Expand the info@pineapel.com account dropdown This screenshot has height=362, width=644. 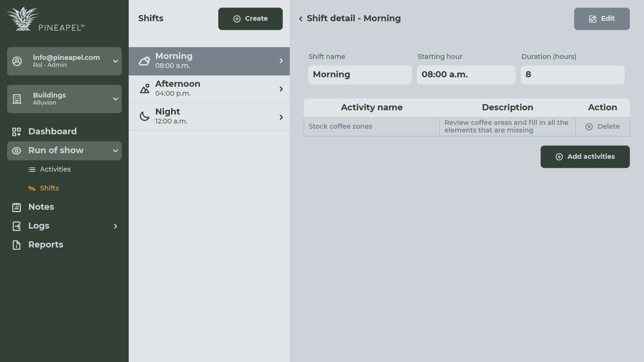115,61
